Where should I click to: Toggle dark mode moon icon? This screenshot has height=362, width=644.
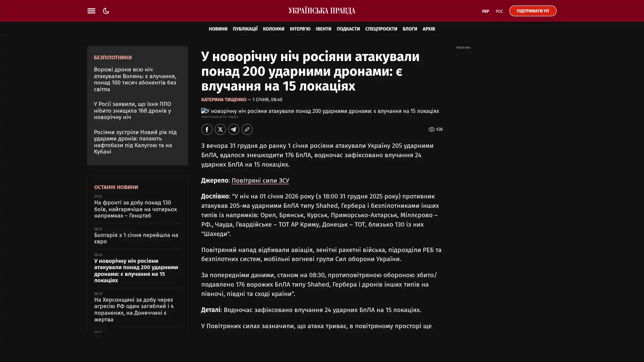[106, 11]
